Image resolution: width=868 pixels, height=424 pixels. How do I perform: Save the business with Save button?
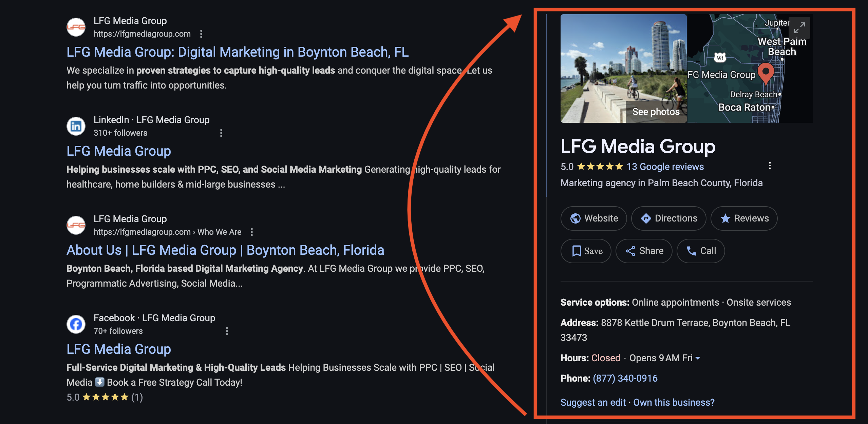(x=586, y=251)
